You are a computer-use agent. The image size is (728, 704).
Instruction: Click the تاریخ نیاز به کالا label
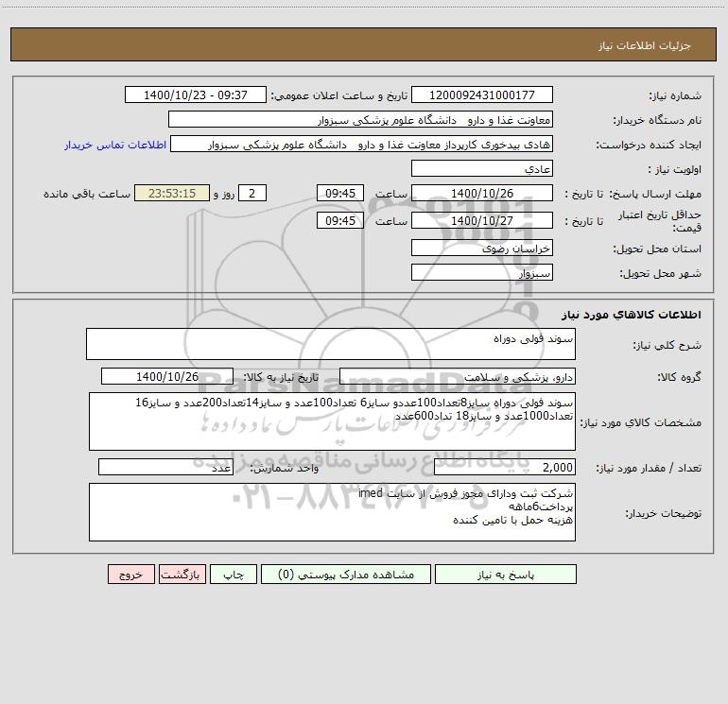pyautogui.click(x=281, y=378)
